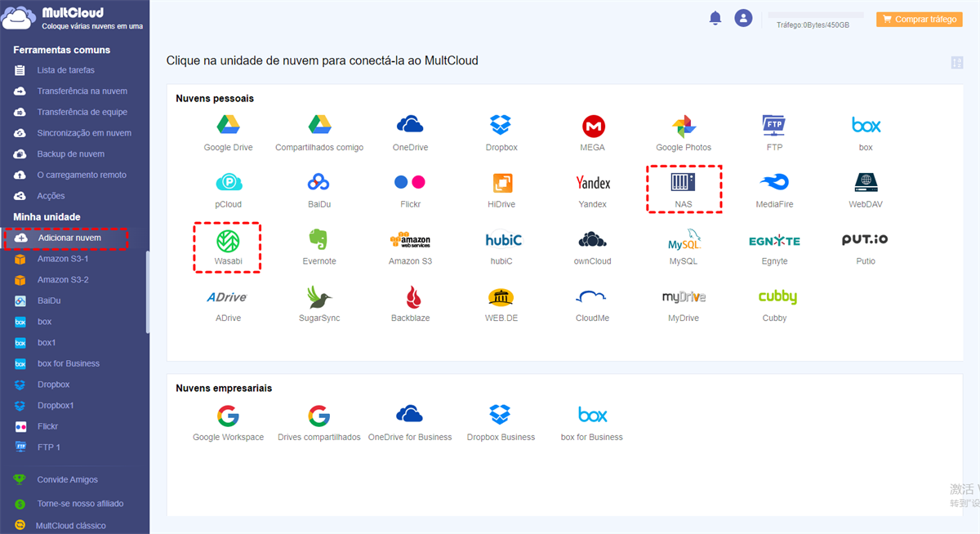Viewport: 980px width, 534px height.
Task: Pick the NAS storage icon
Action: (684, 181)
